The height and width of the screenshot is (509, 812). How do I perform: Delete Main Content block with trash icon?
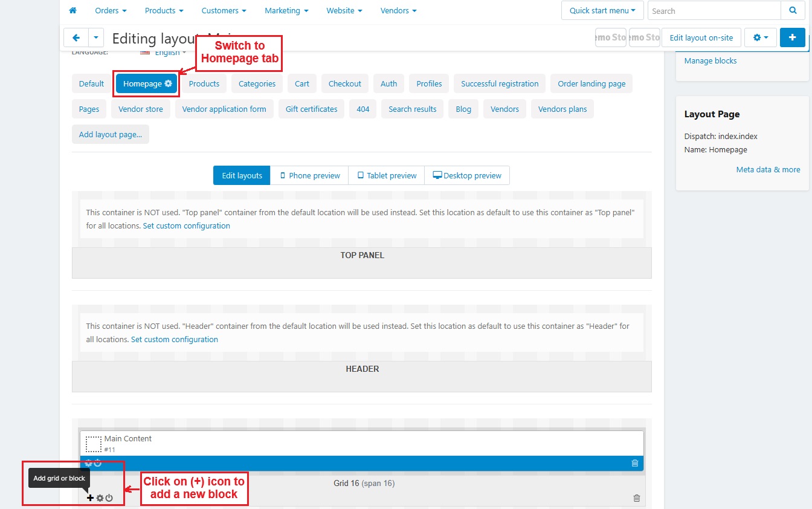[634, 463]
